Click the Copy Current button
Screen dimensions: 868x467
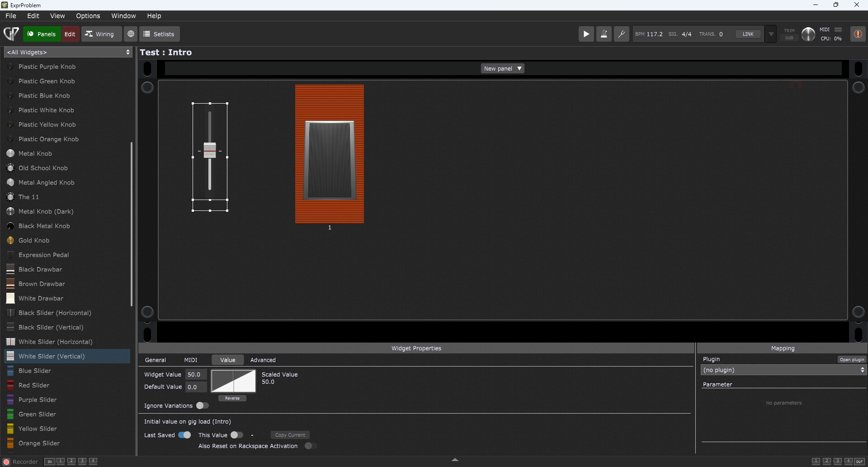click(x=290, y=435)
